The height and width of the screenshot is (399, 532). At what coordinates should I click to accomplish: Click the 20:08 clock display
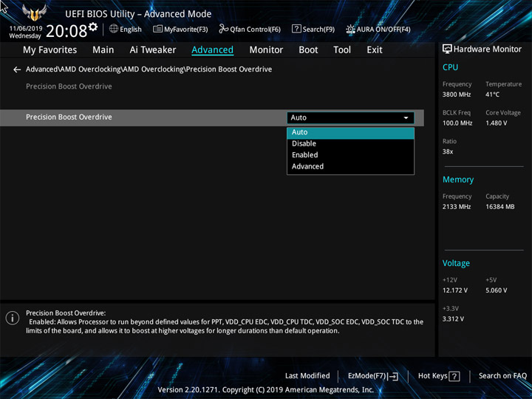pyautogui.click(x=66, y=31)
